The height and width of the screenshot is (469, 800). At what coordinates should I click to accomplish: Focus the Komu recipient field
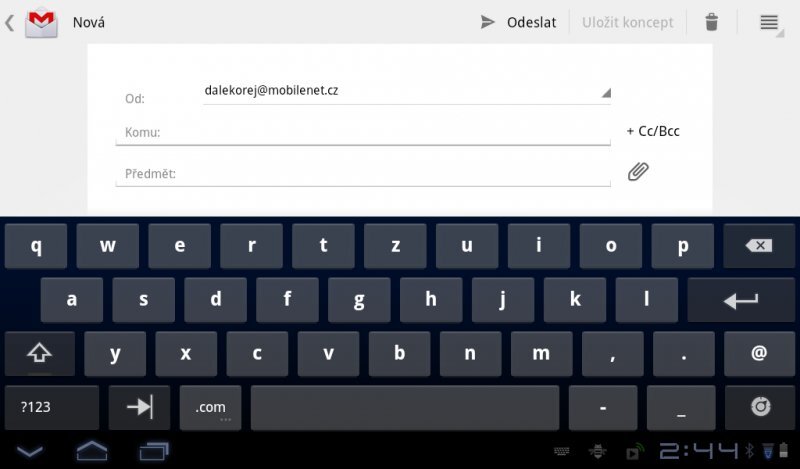click(363, 133)
